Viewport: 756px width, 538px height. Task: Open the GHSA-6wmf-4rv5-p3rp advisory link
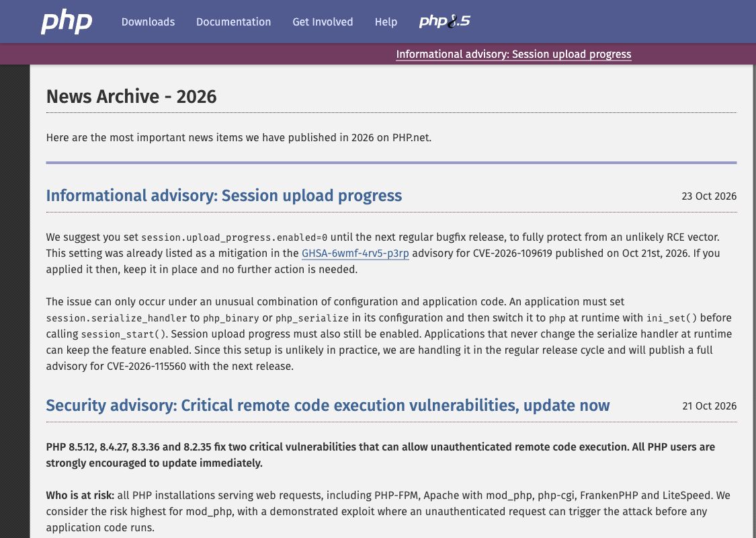pyautogui.click(x=355, y=254)
